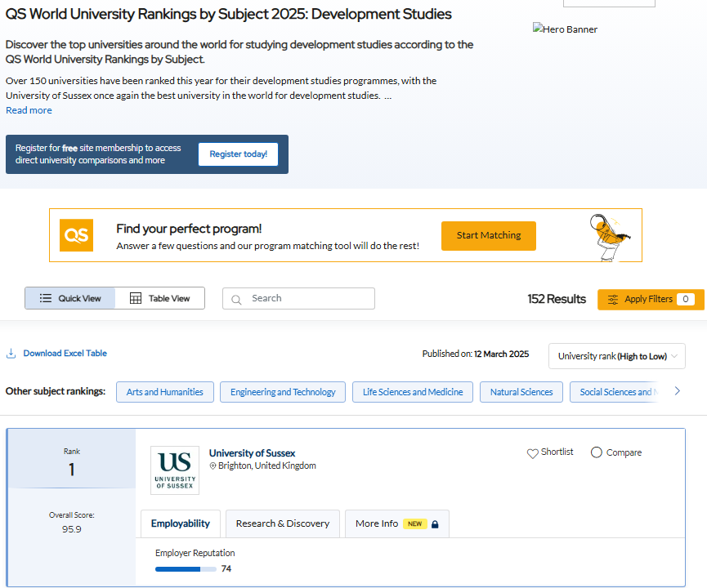
Task: Open University of Sussex profile link
Action: click(x=252, y=453)
